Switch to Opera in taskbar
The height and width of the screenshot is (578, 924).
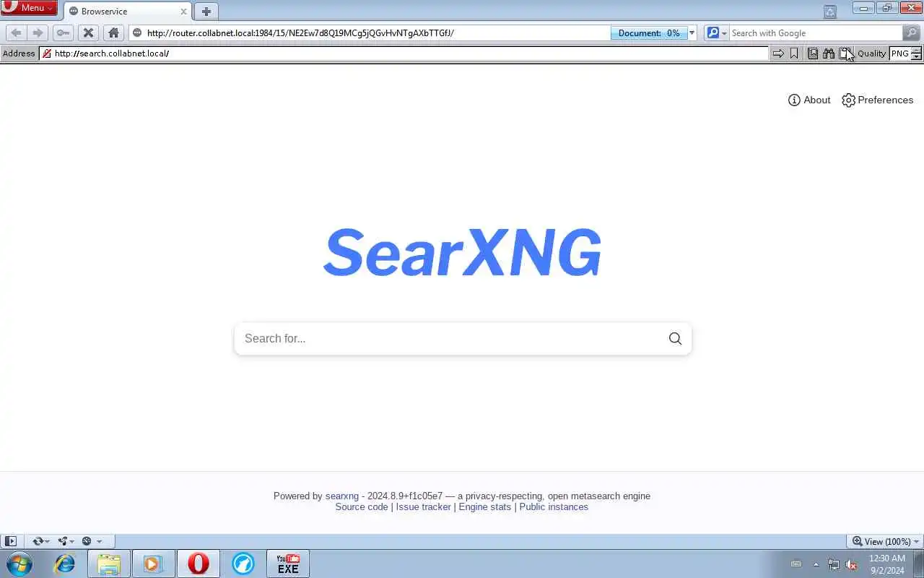click(199, 564)
